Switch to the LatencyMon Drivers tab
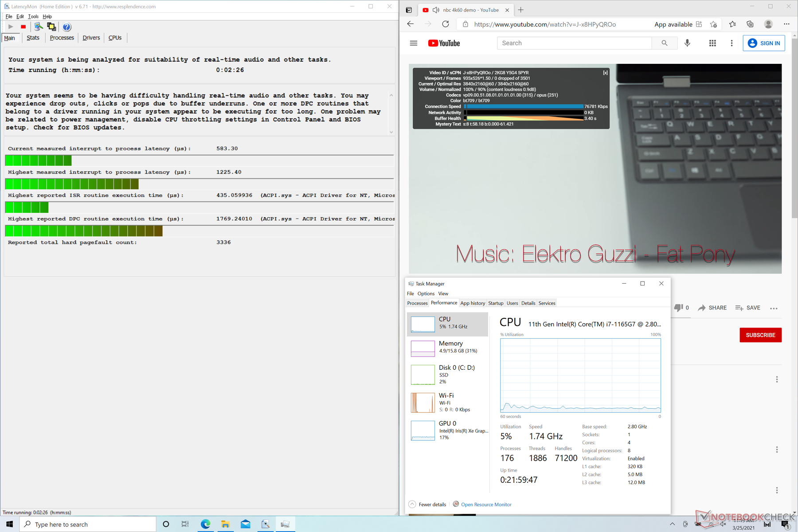 pos(91,38)
